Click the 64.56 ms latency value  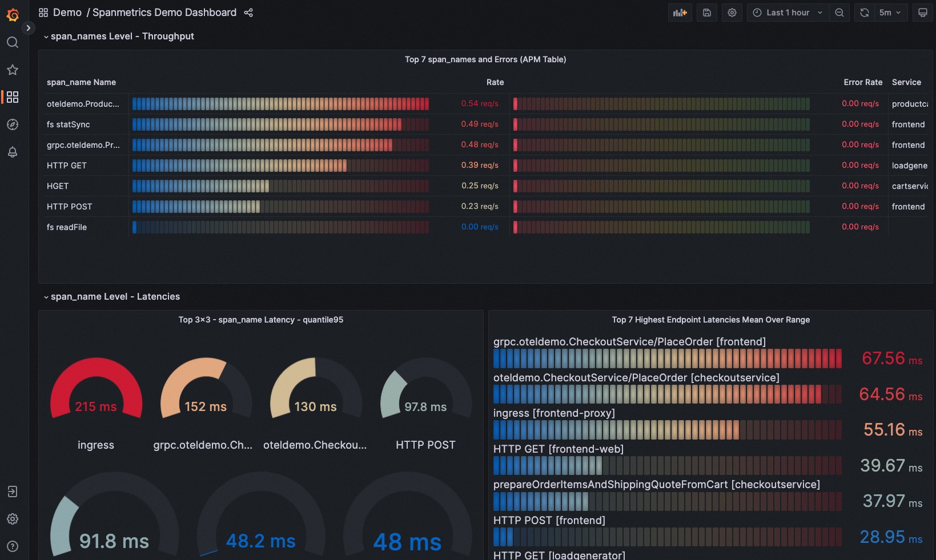(x=890, y=394)
